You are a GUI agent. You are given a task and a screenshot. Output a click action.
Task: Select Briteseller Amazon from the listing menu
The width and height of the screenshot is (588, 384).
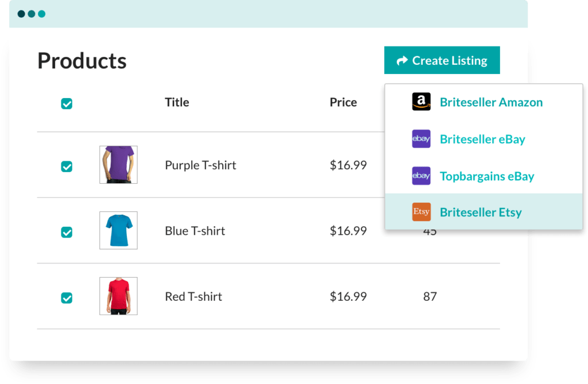pos(491,102)
